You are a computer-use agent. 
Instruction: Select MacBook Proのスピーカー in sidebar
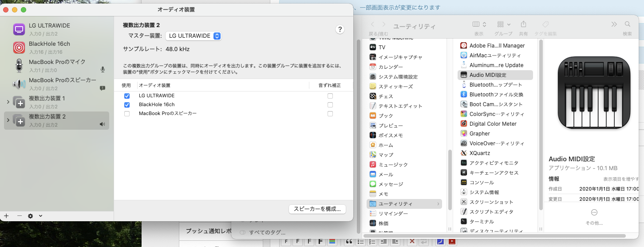(x=56, y=84)
